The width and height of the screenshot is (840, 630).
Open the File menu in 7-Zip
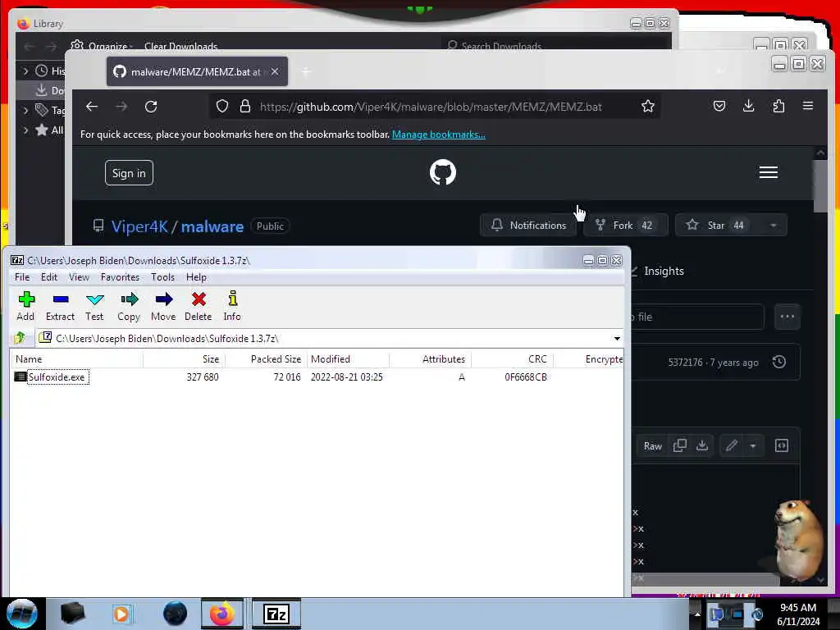pyautogui.click(x=22, y=277)
